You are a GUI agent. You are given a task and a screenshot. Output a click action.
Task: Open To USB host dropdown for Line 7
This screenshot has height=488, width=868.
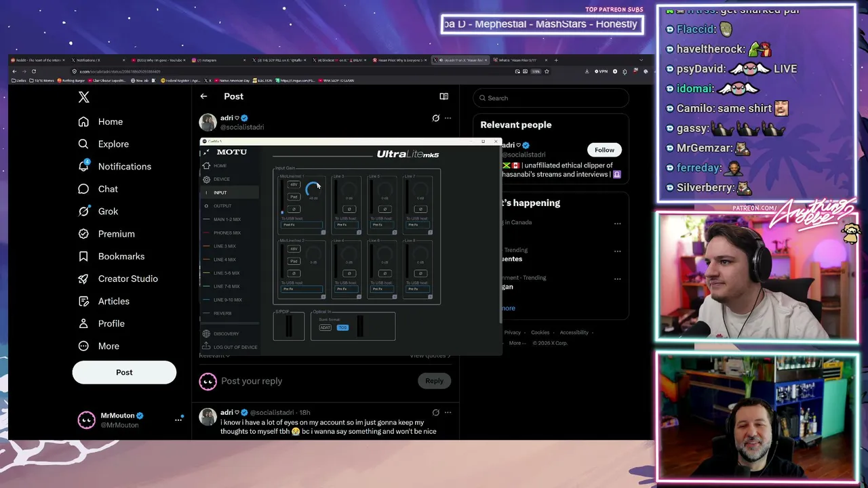coord(418,225)
